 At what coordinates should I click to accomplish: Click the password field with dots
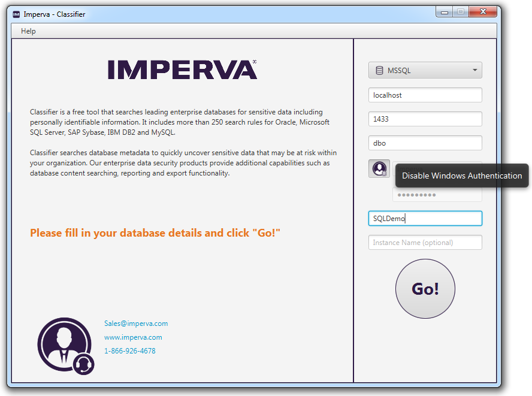pos(437,195)
